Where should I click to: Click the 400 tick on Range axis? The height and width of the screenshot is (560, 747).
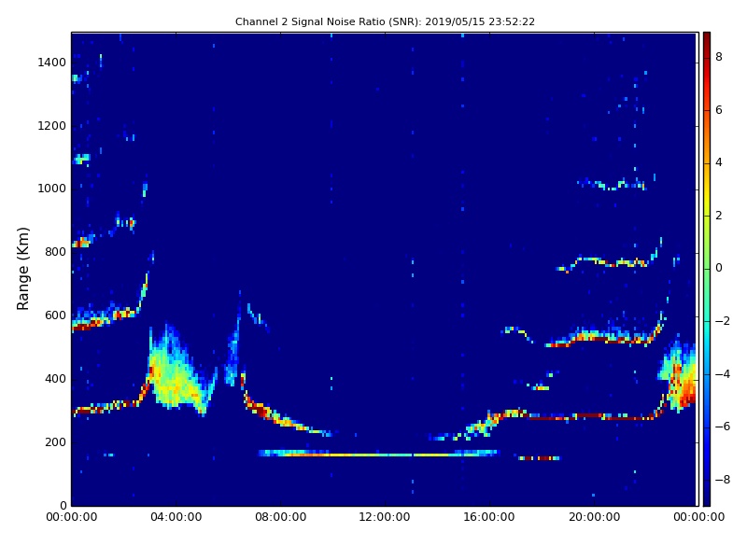pos(56,379)
